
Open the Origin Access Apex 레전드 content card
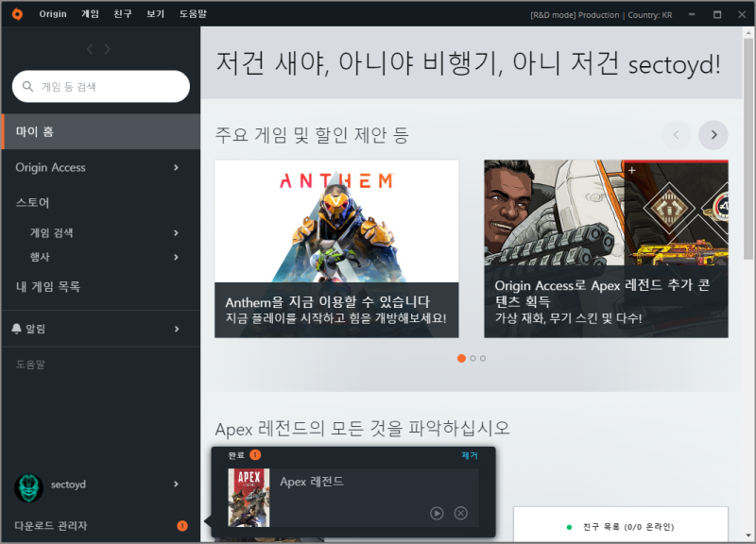(606, 248)
